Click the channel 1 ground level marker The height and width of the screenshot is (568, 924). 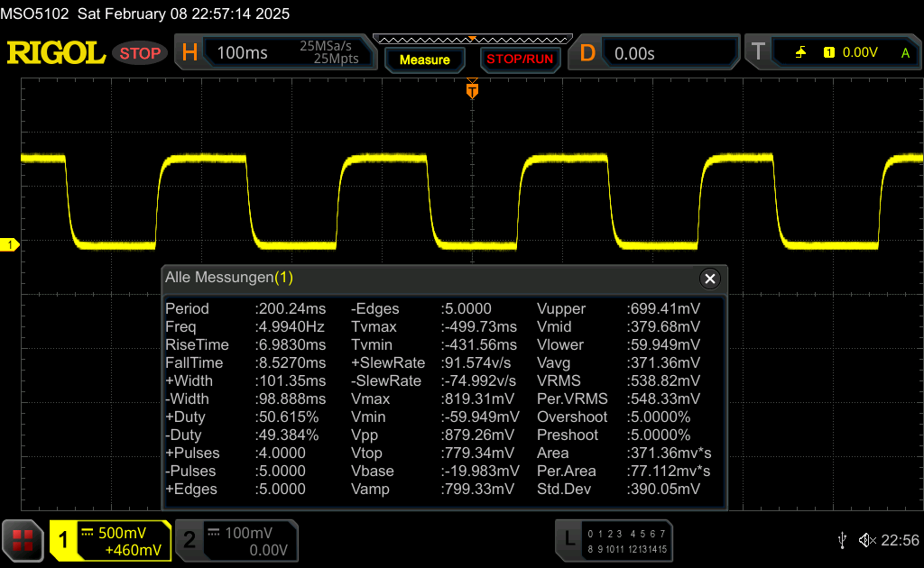9,244
